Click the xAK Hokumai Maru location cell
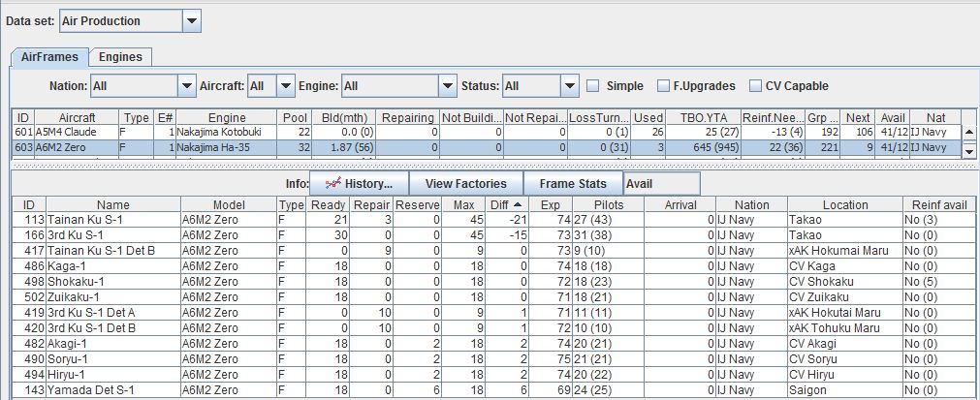Viewport: 980px width, 400px height. [845, 251]
